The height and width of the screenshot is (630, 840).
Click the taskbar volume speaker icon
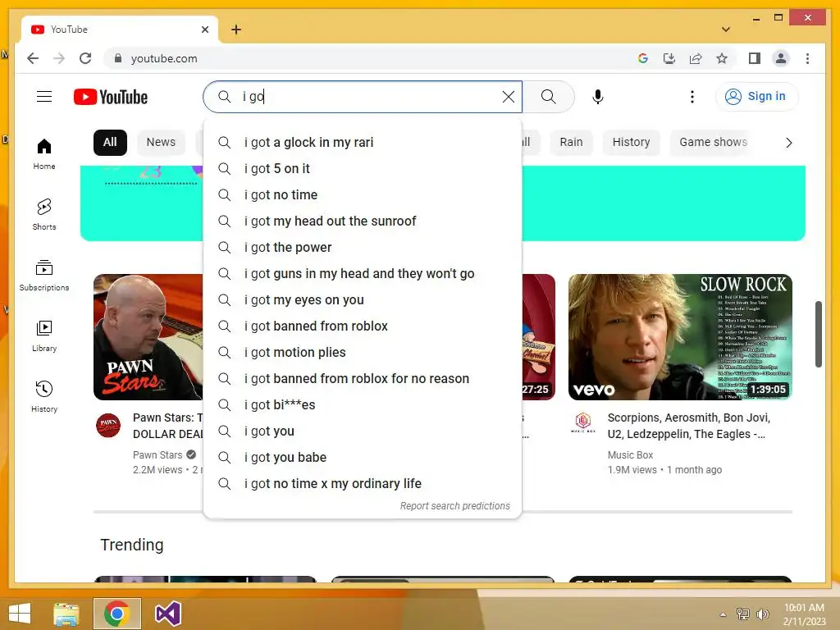(762, 614)
